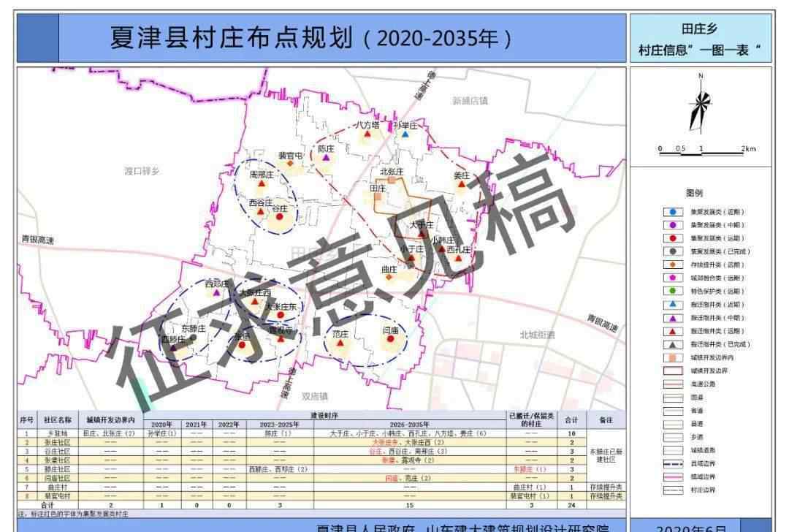This screenshot has width=789, height=532.
Task: Click the red triangle marker at 大张庄西
Action: click(255, 302)
